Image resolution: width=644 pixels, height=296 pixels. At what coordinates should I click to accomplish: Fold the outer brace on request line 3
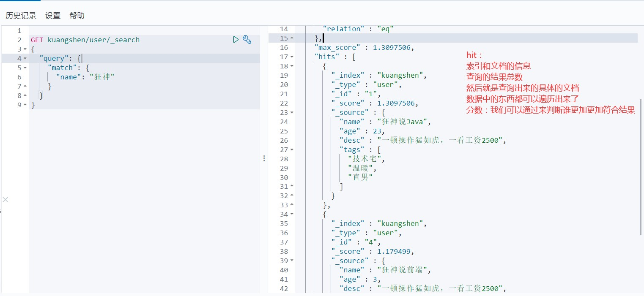tap(25, 49)
